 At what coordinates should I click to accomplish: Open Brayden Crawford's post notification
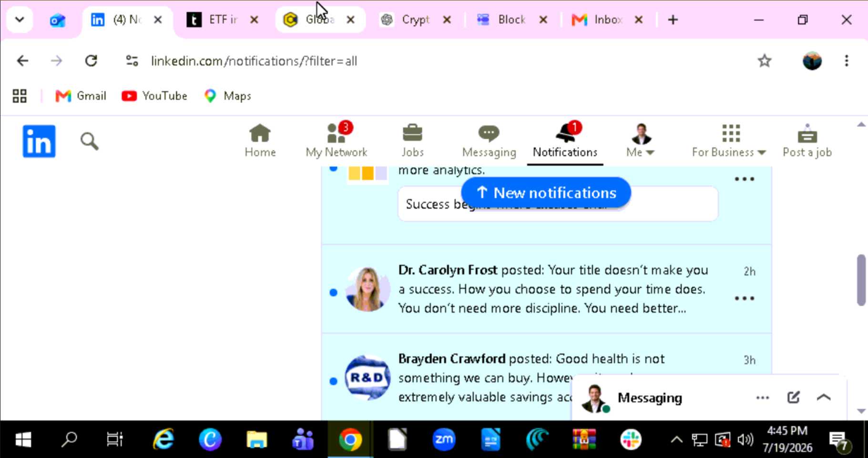coord(546,377)
